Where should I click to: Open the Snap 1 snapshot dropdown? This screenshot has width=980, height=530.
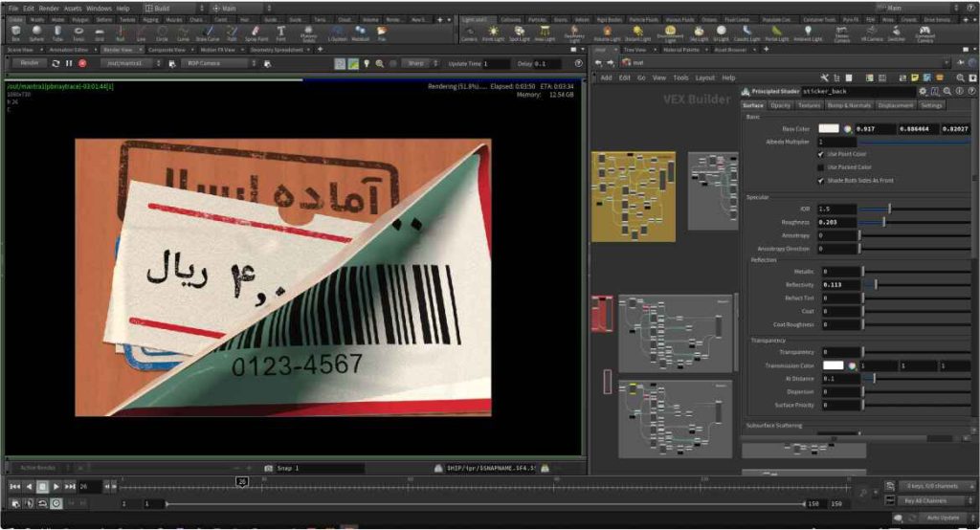click(320, 468)
